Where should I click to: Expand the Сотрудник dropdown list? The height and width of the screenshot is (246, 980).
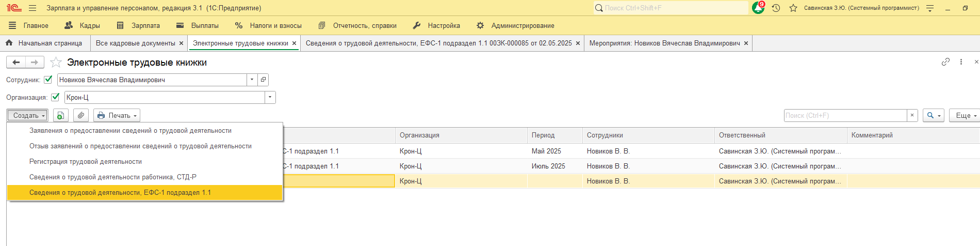(x=252, y=80)
